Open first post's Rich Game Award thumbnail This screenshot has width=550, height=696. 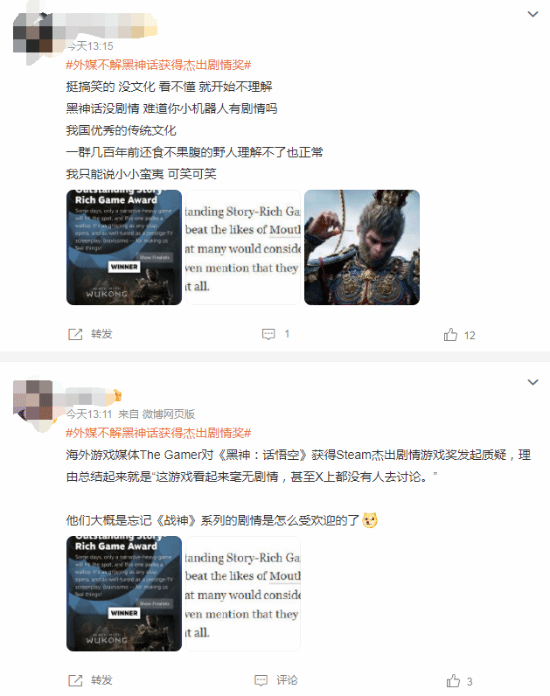[x=124, y=247]
